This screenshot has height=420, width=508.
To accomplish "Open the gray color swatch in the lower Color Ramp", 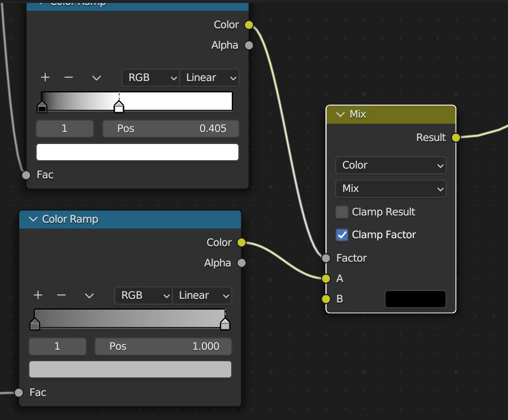I will pos(130,370).
